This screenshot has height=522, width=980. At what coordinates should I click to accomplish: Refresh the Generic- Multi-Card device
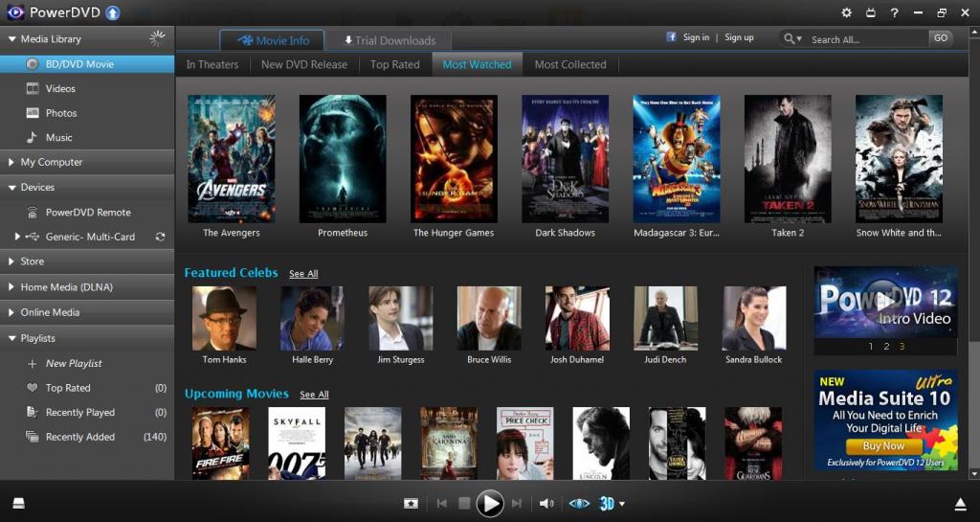coord(160,237)
